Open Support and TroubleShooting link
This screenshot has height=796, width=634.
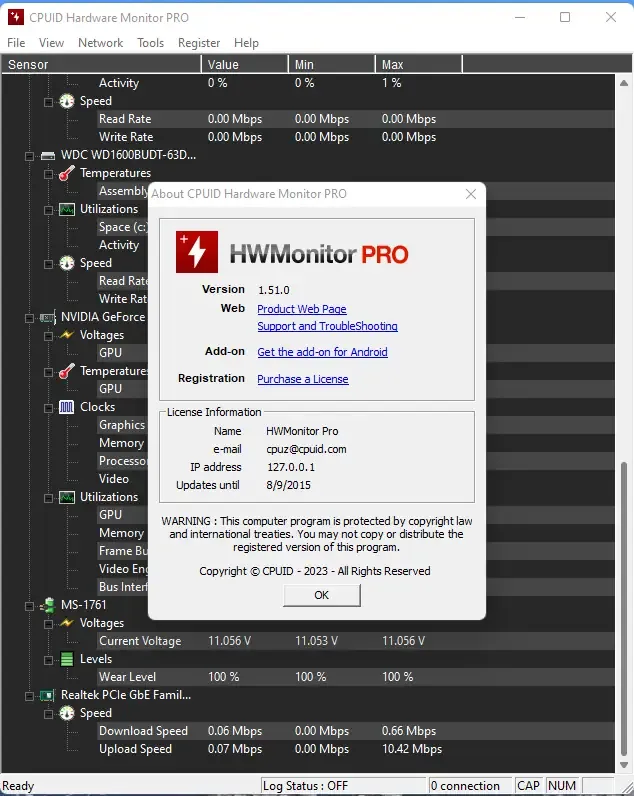coord(327,326)
